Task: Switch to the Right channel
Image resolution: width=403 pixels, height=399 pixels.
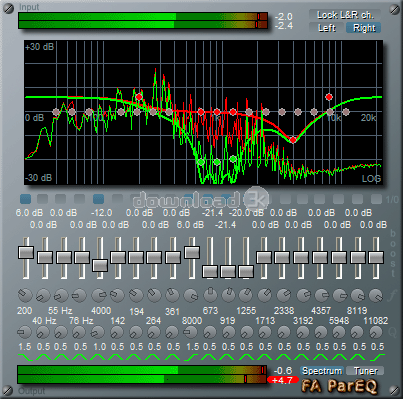Action: pyautogui.click(x=364, y=28)
